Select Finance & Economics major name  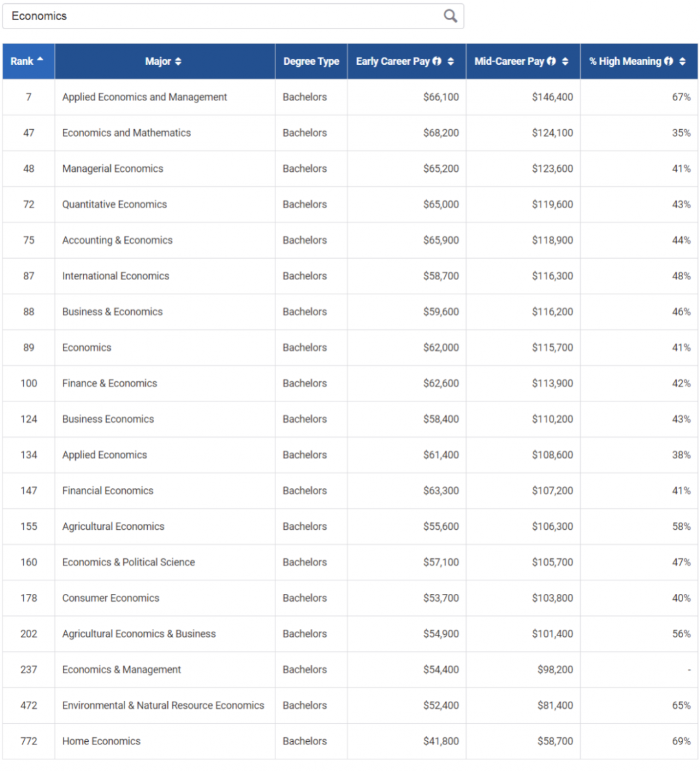click(110, 383)
